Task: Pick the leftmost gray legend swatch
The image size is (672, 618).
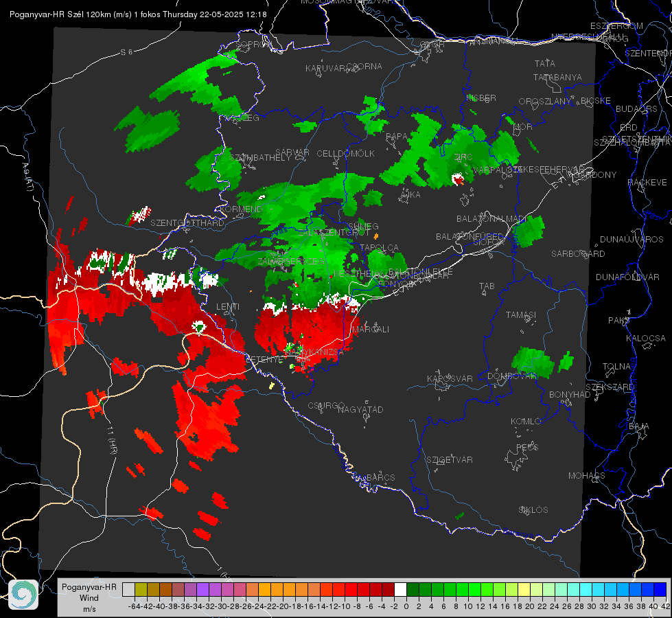Action: tap(128, 589)
